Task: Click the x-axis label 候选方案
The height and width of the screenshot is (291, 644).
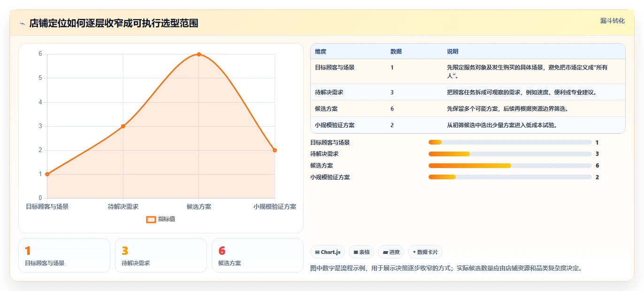Action: click(x=199, y=207)
